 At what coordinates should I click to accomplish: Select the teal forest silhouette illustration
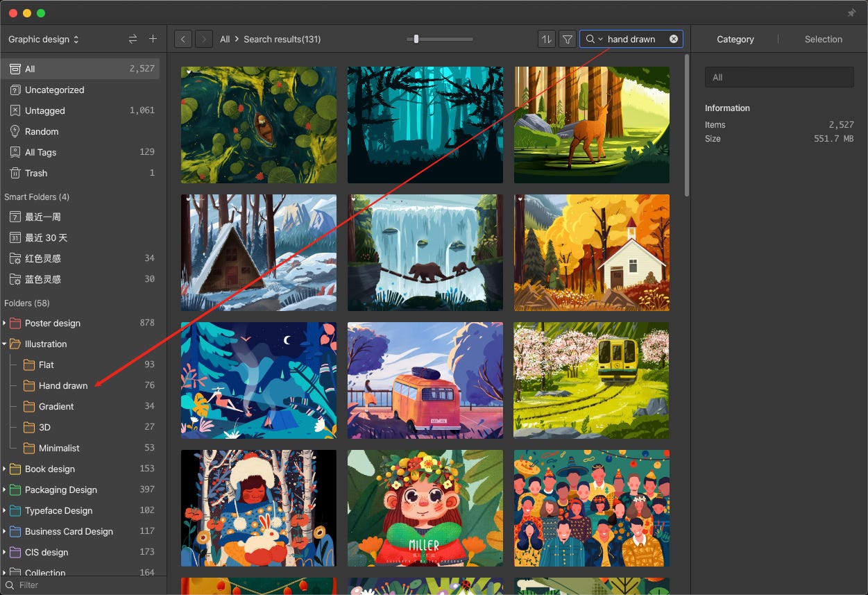point(425,125)
